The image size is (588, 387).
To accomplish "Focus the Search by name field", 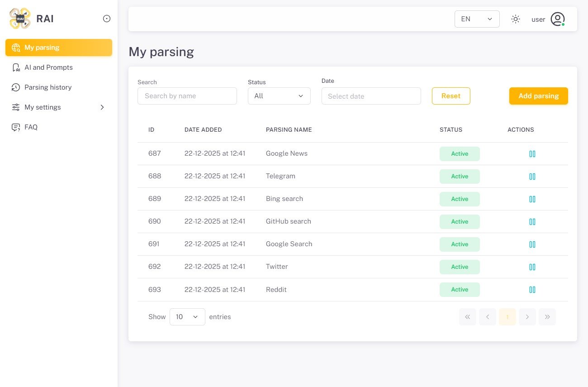I will 187,96.
